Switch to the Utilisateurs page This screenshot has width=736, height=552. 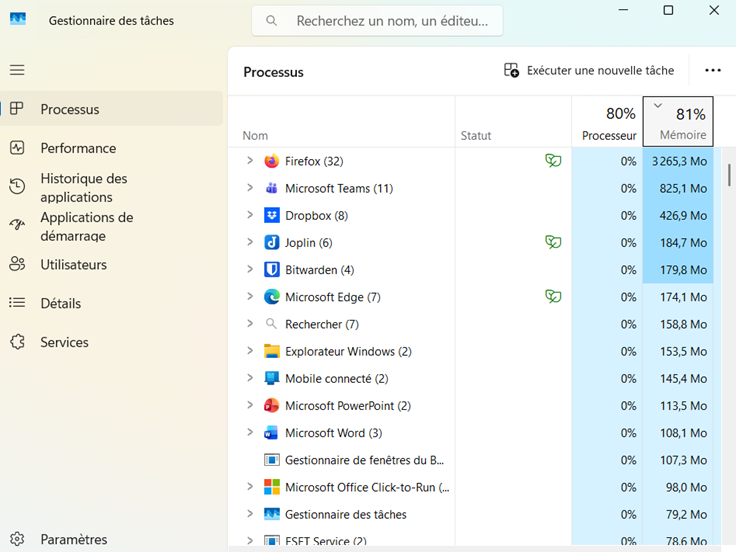[x=112, y=264]
